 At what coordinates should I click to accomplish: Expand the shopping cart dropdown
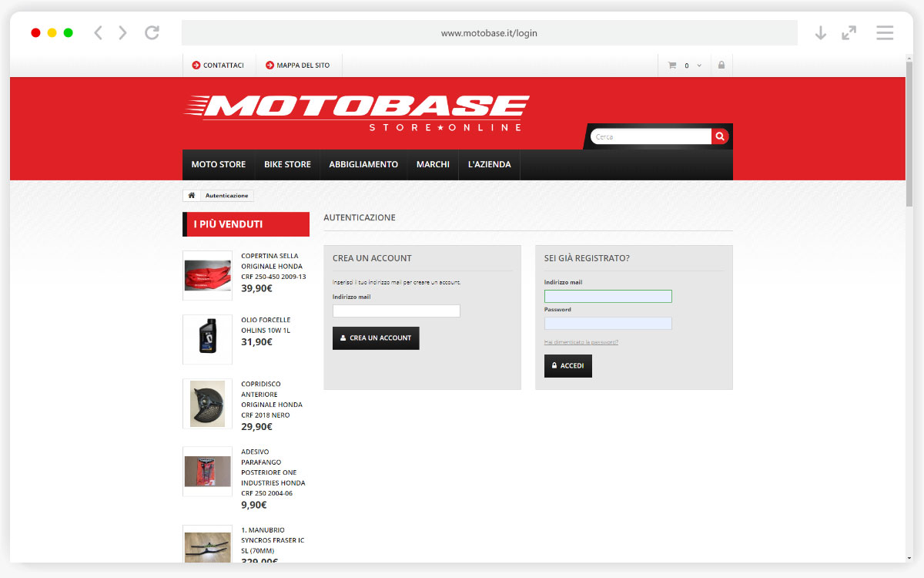(x=685, y=66)
